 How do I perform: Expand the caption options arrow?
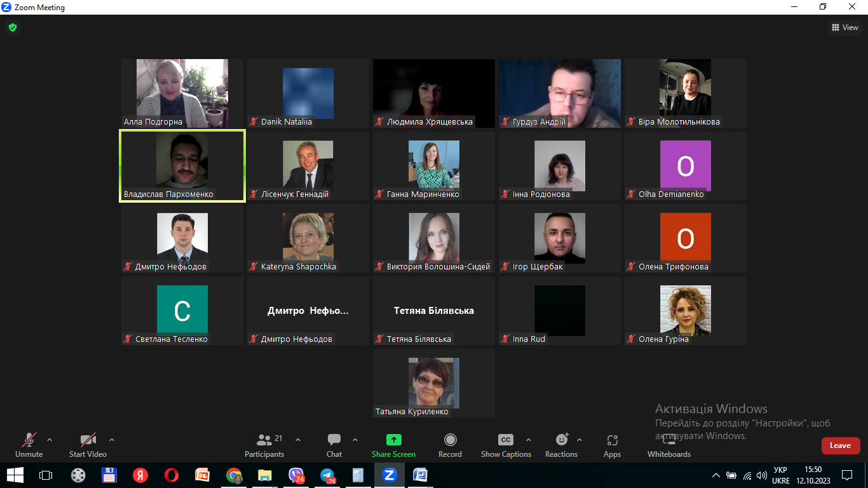(x=529, y=440)
